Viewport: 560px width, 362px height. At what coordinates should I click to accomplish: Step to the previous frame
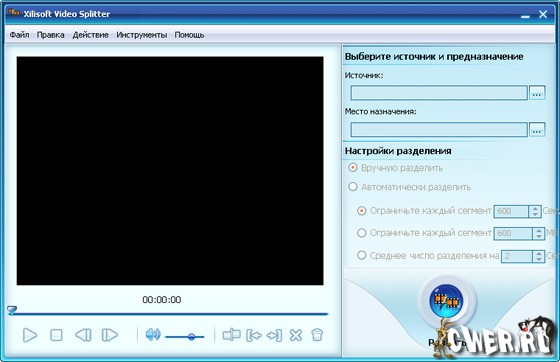coord(83,335)
